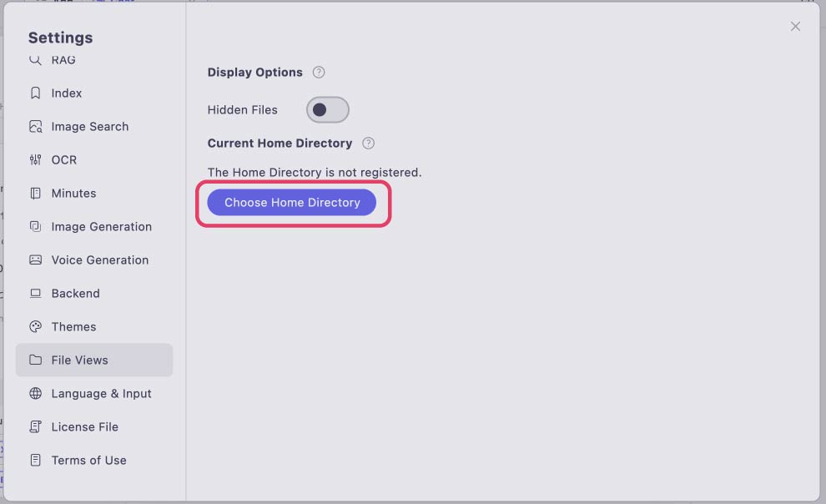Click the Image Generation icon
This screenshot has height=504, width=826.
click(35, 226)
